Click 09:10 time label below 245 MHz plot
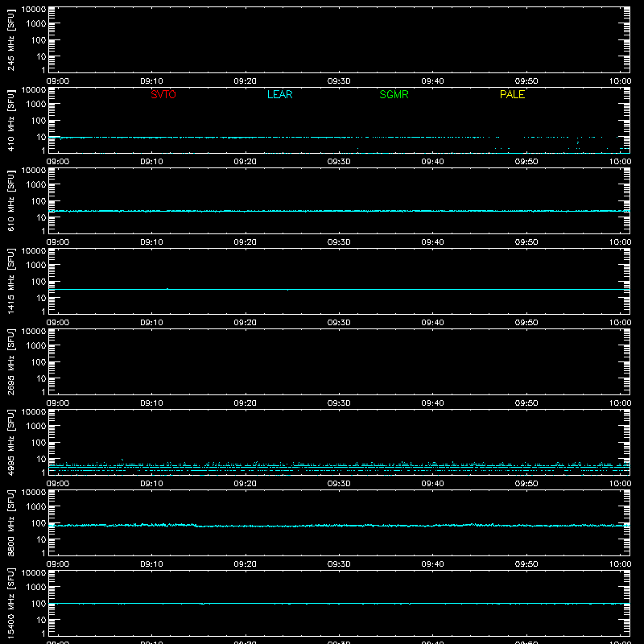 [151, 81]
